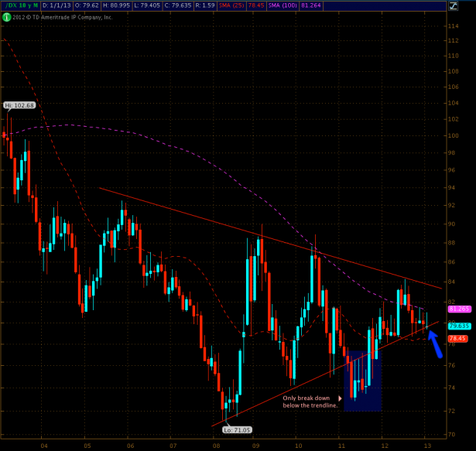Click the red 78.45 price tag
Screen dimensions: 476x451
[460, 338]
